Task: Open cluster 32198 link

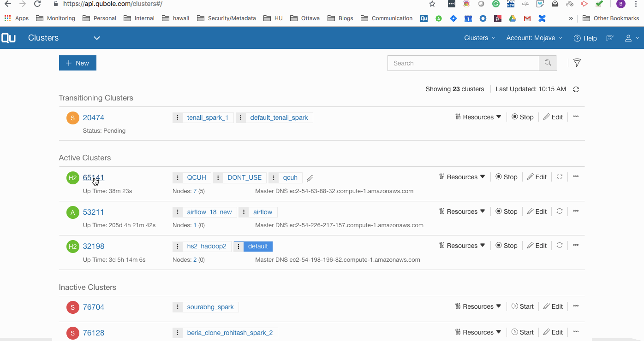Action: [94, 246]
